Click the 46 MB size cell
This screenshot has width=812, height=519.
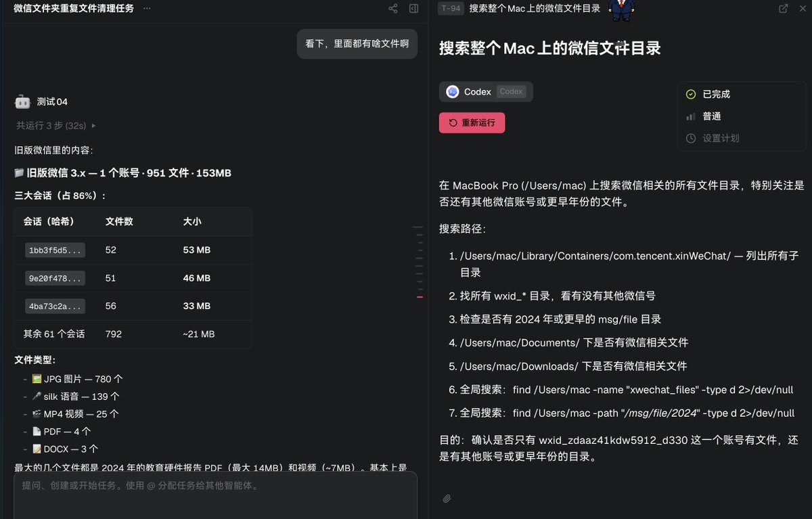(x=197, y=278)
